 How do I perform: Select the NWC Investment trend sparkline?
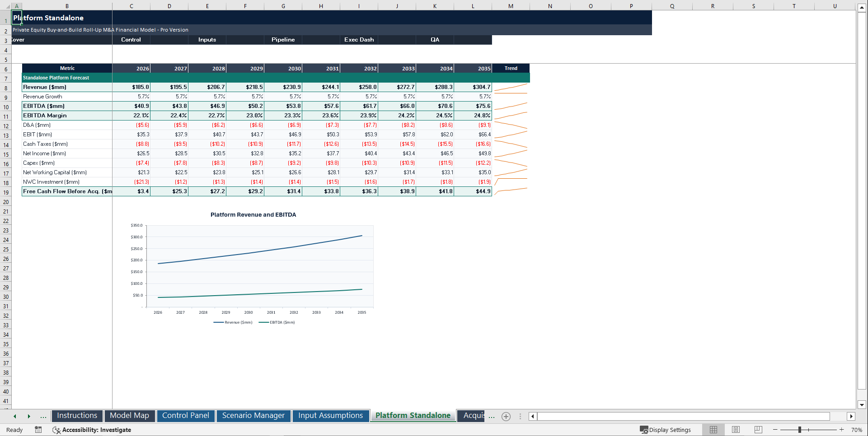tap(511, 182)
